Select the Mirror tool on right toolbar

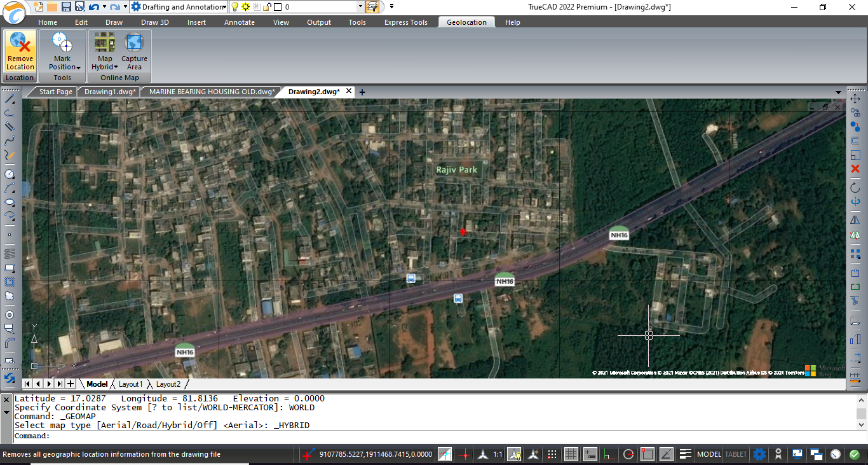pyautogui.click(x=856, y=219)
